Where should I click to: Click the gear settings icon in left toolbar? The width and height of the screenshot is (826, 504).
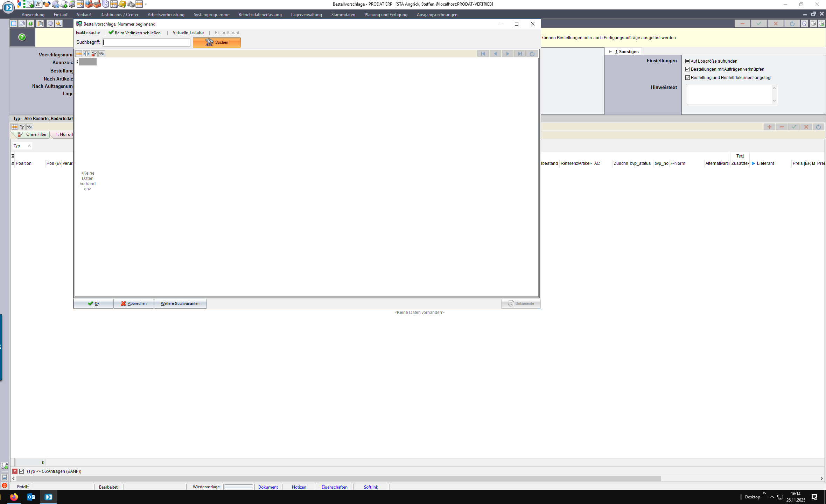pyautogui.click(x=50, y=23)
